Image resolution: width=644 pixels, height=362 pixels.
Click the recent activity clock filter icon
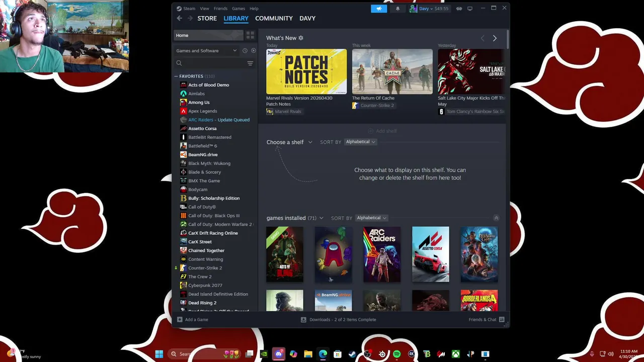[x=245, y=50]
